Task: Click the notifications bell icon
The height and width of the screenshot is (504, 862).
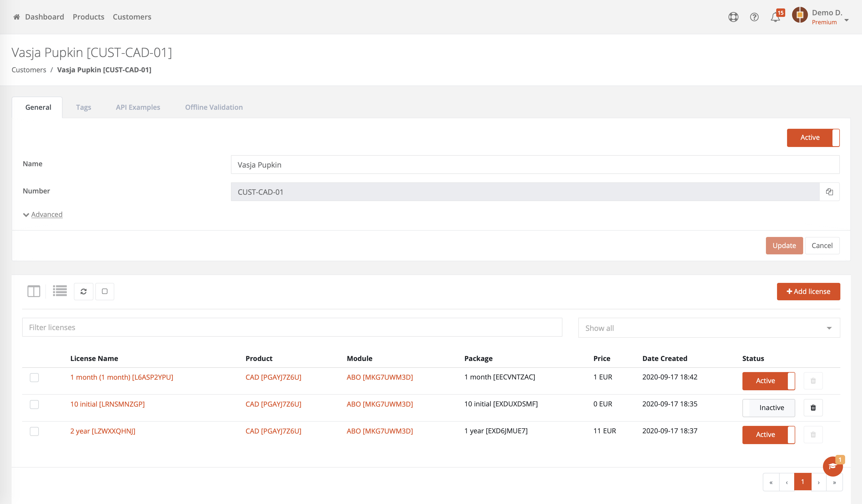Action: pyautogui.click(x=775, y=17)
